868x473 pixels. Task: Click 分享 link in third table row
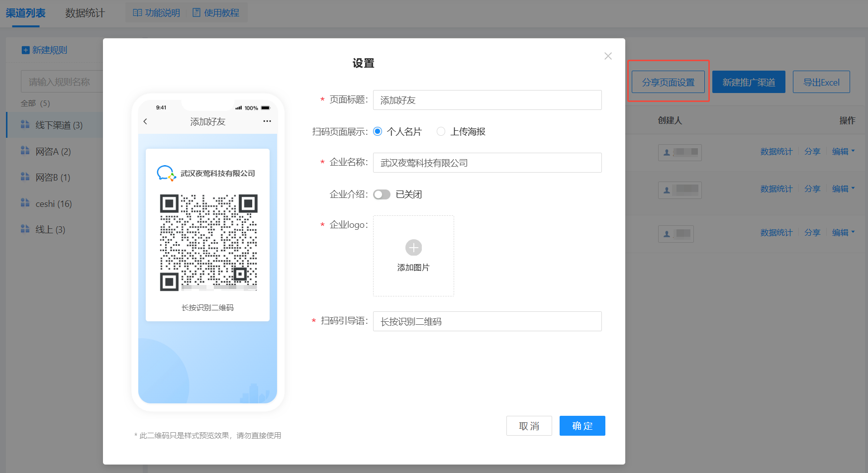point(812,232)
